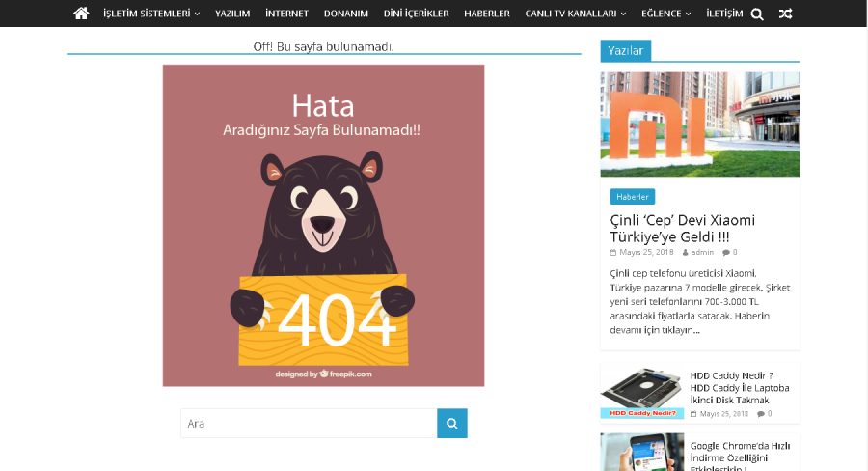The width and height of the screenshot is (868, 471).
Task: Click Mayıs 25, 2018 date on HDD Caddy post
Action: [723, 414]
